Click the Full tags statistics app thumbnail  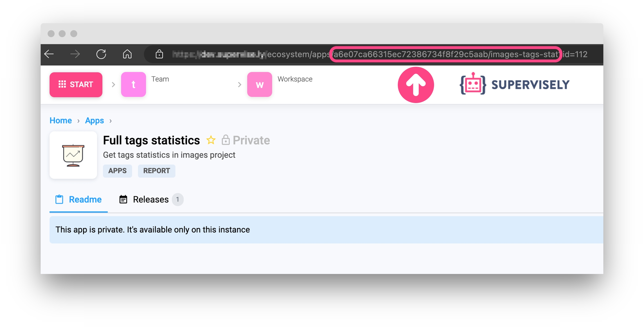(x=73, y=155)
